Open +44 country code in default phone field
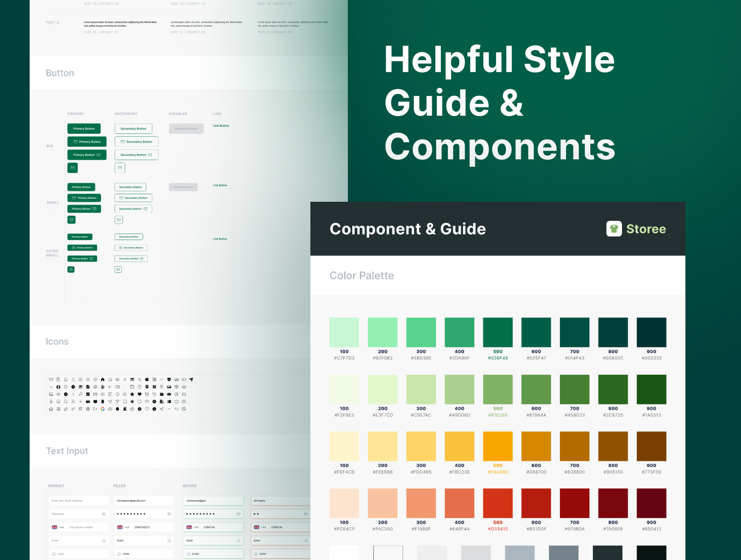This screenshot has height=560, width=741. point(58,527)
